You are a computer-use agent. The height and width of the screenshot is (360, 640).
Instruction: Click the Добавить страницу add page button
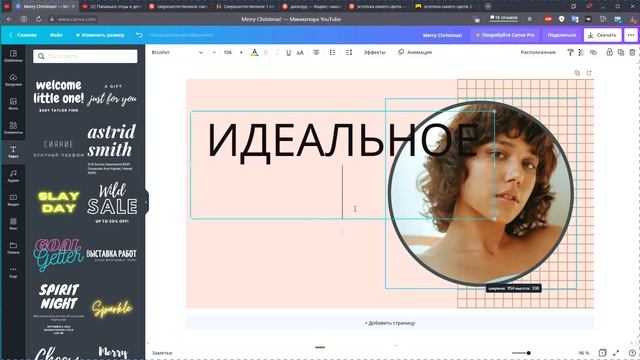click(x=390, y=323)
